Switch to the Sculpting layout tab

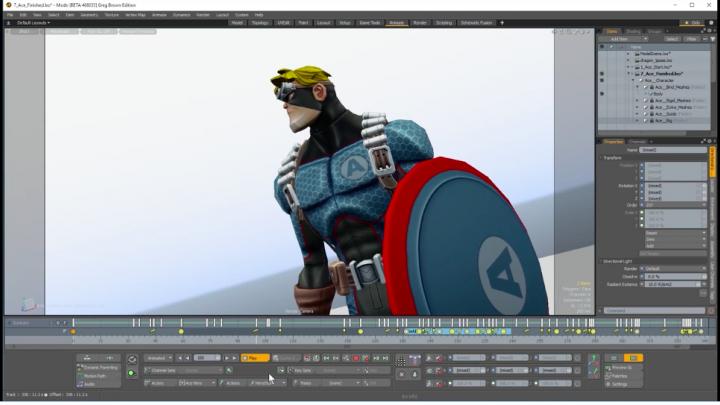[444, 22]
